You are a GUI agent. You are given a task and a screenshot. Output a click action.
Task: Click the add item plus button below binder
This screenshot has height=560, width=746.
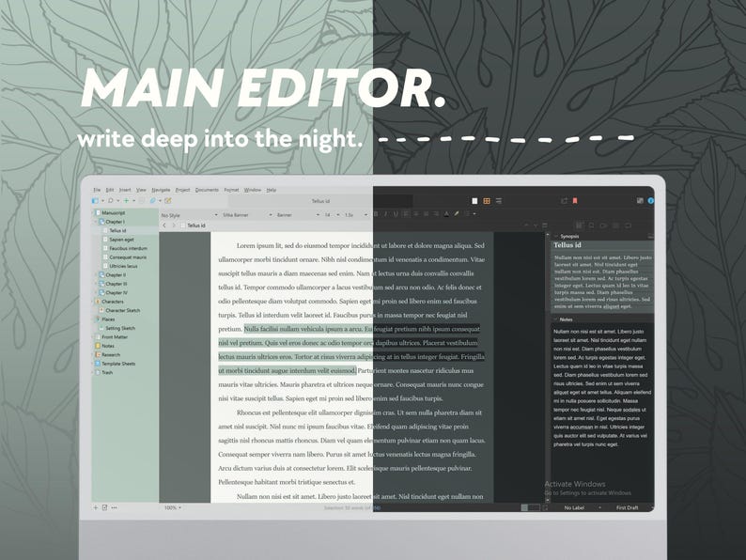point(96,507)
